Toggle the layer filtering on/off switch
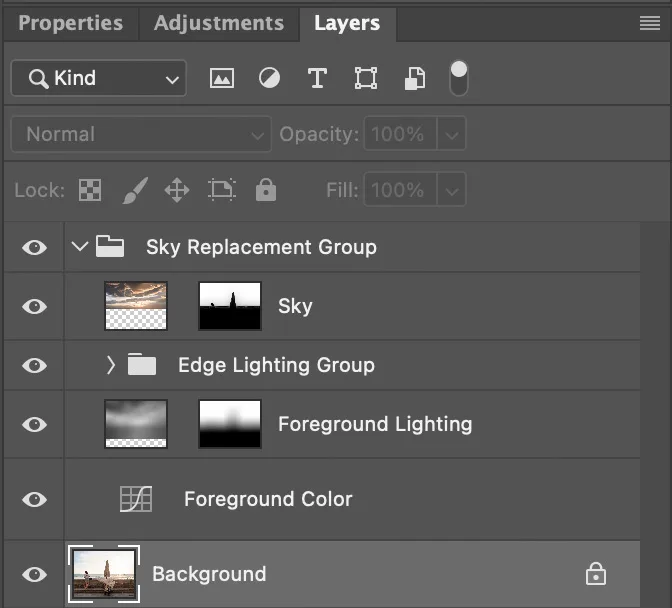The width and height of the screenshot is (672, 608). click(459, 78)
